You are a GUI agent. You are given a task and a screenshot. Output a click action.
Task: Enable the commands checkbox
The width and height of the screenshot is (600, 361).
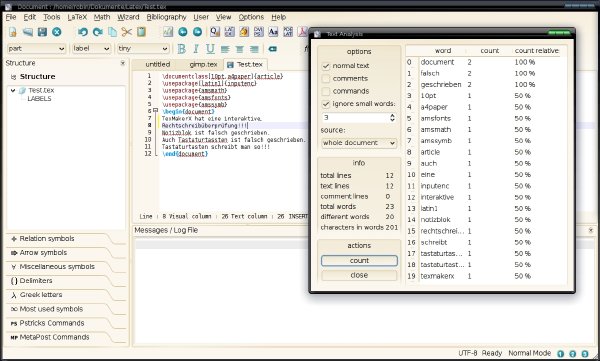(326, 91)
